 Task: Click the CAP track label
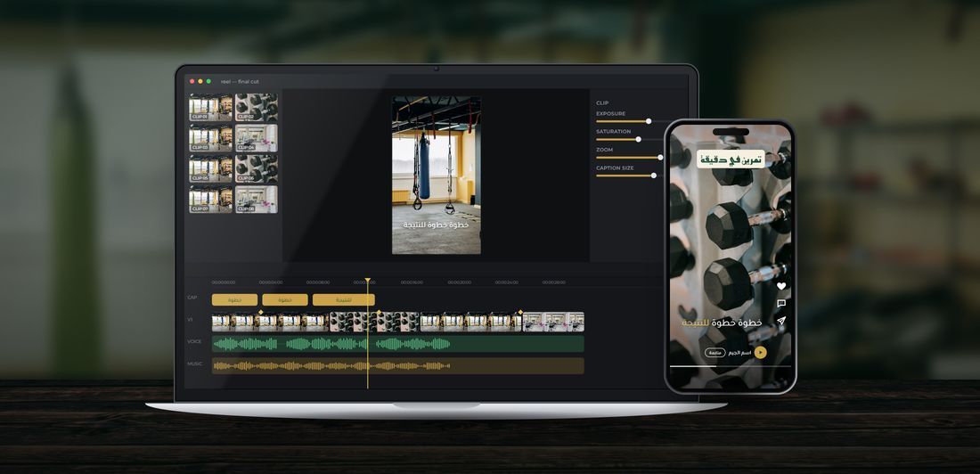[x=192, y=298]
